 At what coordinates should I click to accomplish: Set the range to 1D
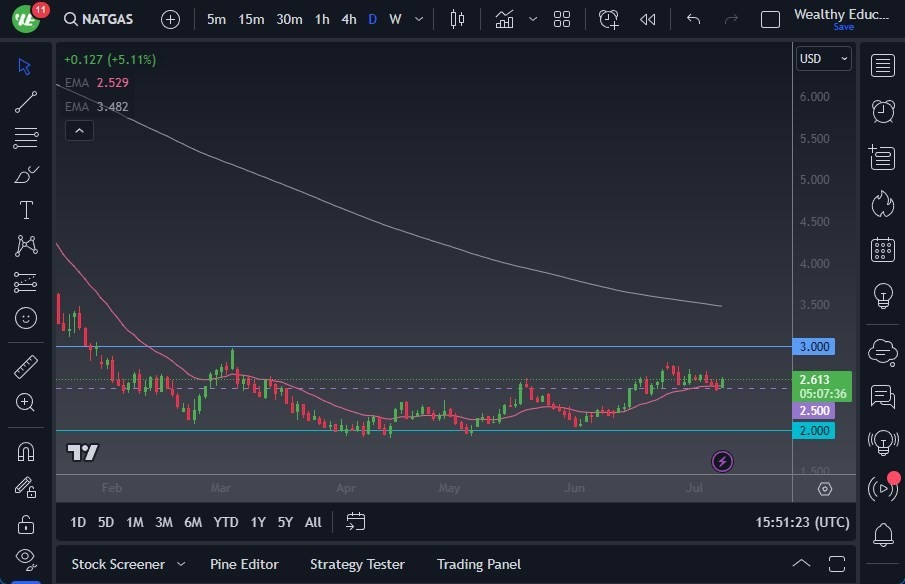(78, 522)
